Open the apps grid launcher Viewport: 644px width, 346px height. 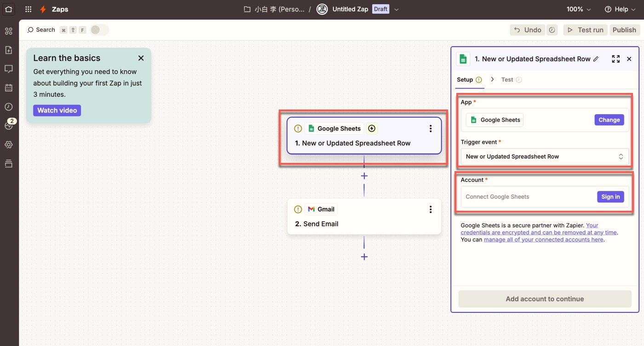29,9
